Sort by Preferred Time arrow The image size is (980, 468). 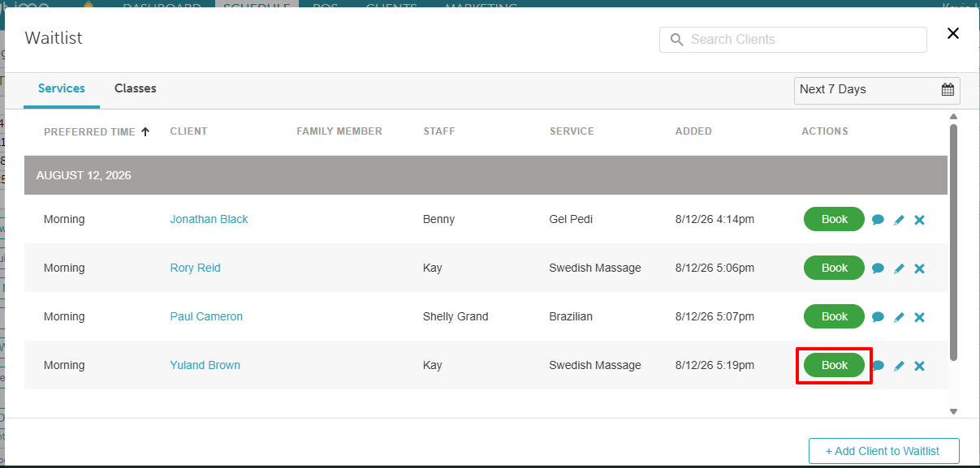click(x=145, y=131)
